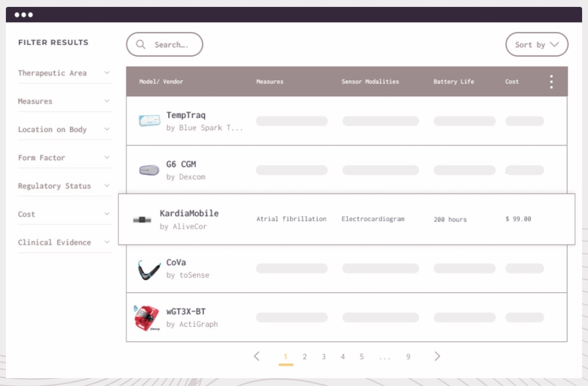This screenshot has width=588, height=386.
Task: Go to page 2
Action: tap(304, 357)
